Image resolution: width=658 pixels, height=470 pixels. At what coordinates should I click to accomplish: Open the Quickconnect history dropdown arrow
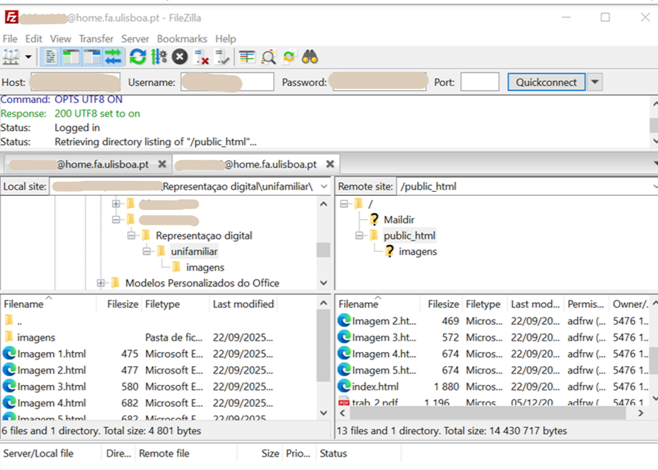click(595, 82)
